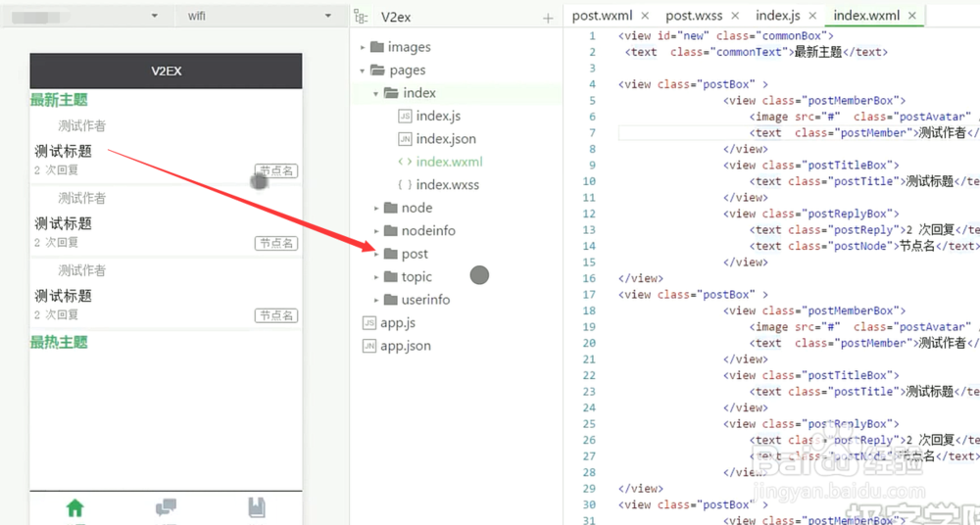
Task: Open index.js in the file tree
Action: (438, 117)
